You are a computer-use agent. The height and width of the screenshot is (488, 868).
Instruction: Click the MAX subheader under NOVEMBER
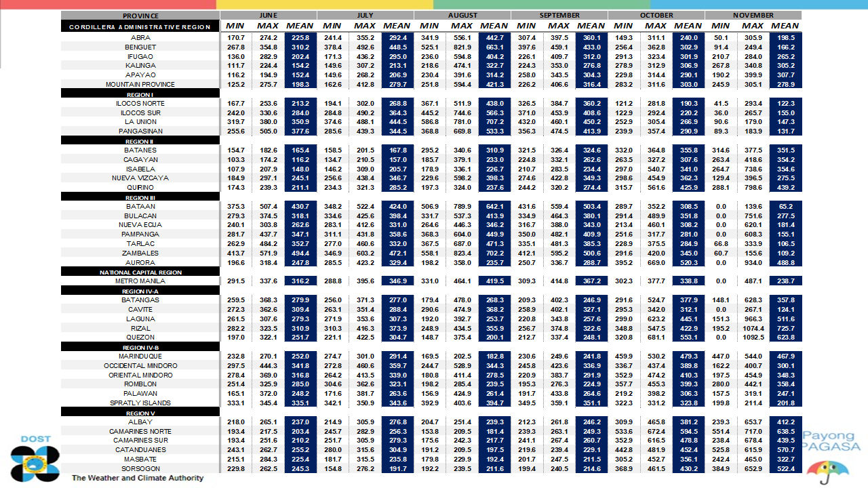coord(753,26)
